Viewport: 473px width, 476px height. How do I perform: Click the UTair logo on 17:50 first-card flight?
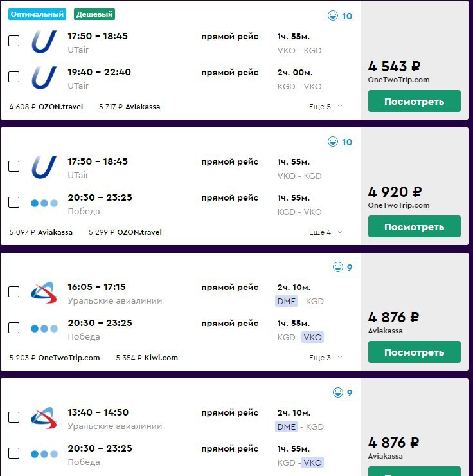click(x=44, y=42)
